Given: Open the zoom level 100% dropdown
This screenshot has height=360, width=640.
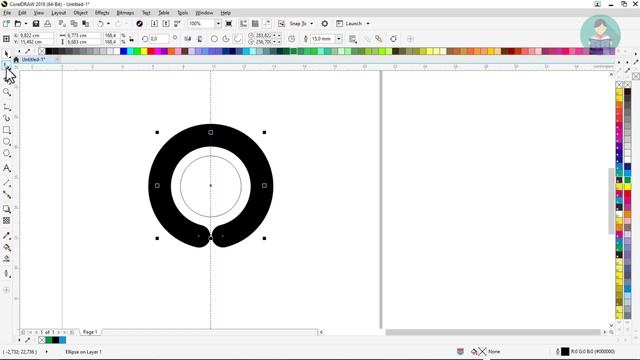Looking at the screenshot, I should tap(218, 24).
